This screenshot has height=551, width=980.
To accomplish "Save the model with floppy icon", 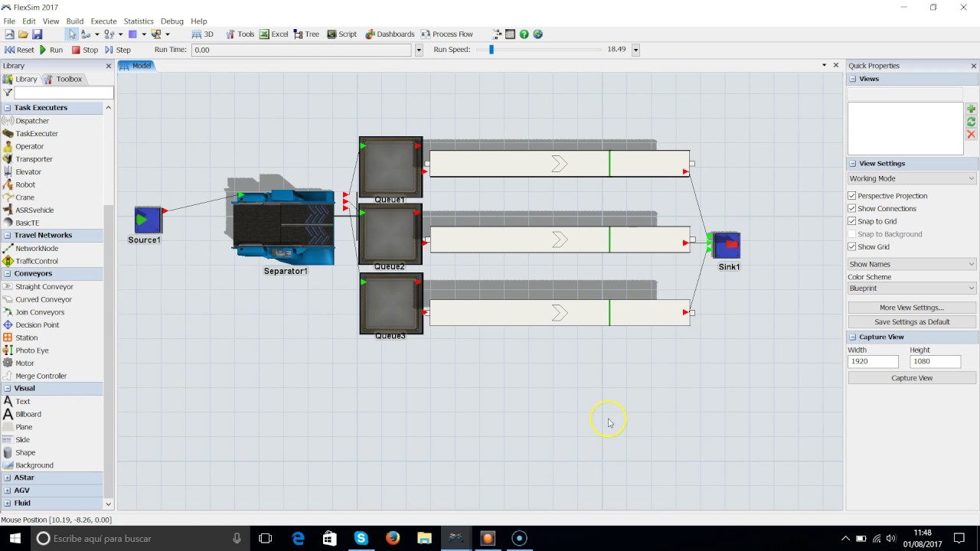I will (37, 34).
